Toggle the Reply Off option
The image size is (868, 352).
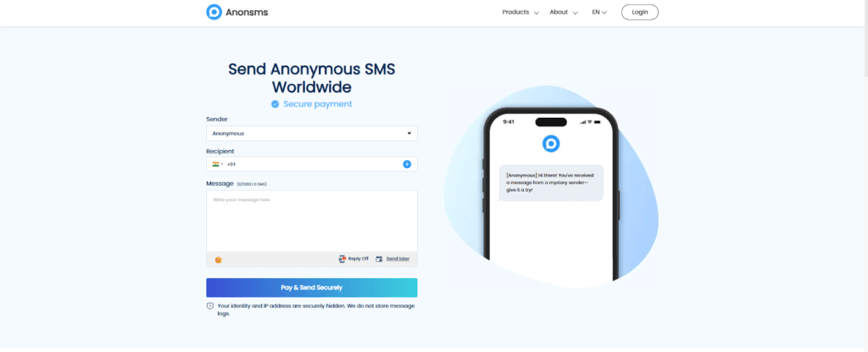click(x=353, y=259)
